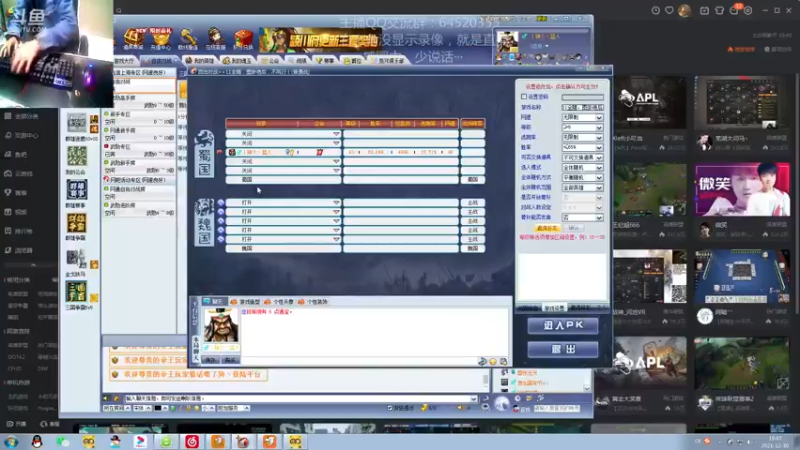The width and height of the screenshot is (800, 450).
Task: Open the 平衡随机 dropdown
Action: tap(582, 178)
